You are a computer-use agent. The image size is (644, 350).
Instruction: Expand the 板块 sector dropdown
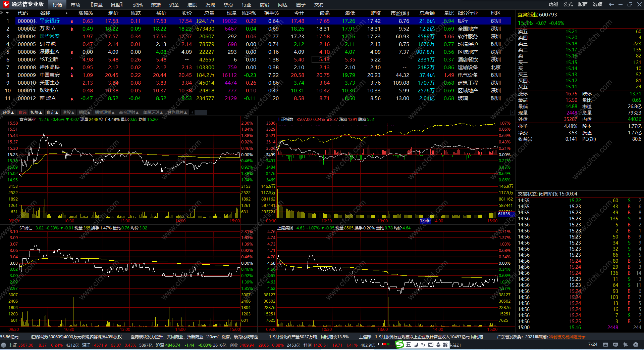[x=36, y=112]
